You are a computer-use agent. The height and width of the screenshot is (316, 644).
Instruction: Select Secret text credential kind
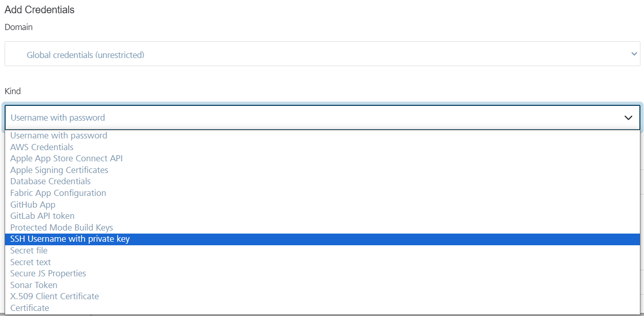click(31, 262)
